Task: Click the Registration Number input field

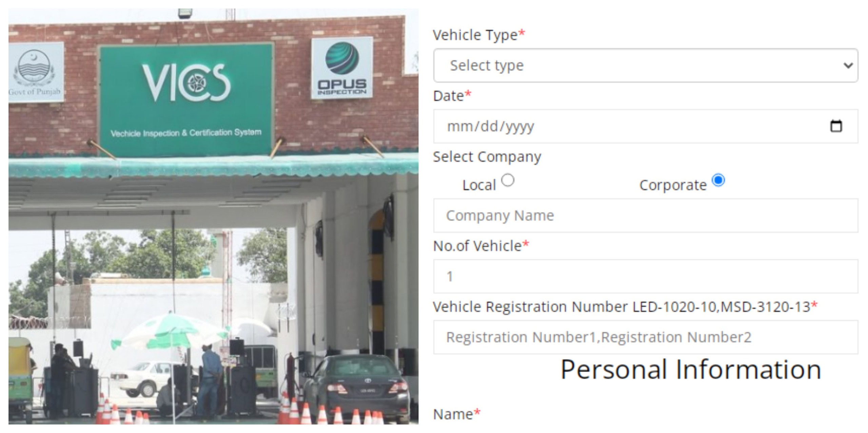Action: [x=646, y=337]
